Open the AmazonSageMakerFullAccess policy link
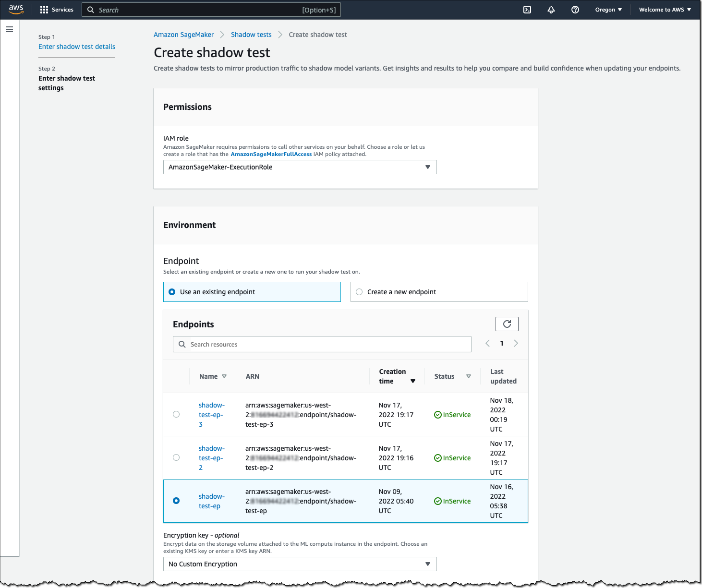The width and height of the screenshot is (702, 588). pos(271,154)
